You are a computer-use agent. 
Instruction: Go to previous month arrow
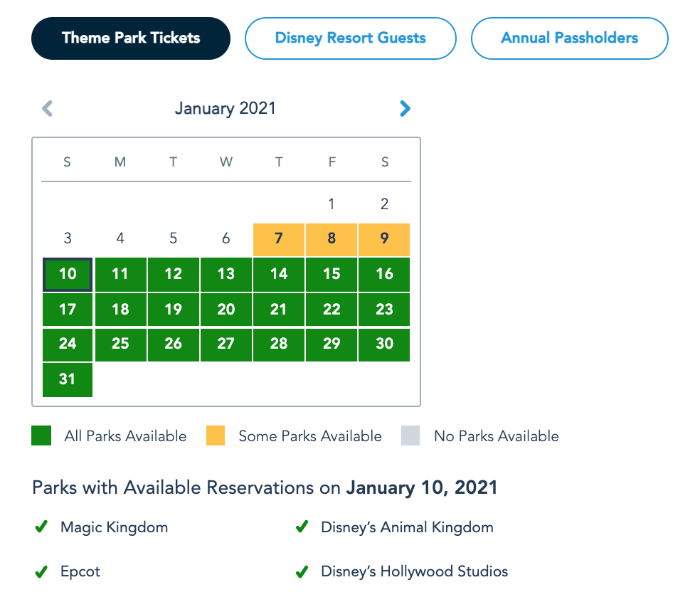(48, 108)
